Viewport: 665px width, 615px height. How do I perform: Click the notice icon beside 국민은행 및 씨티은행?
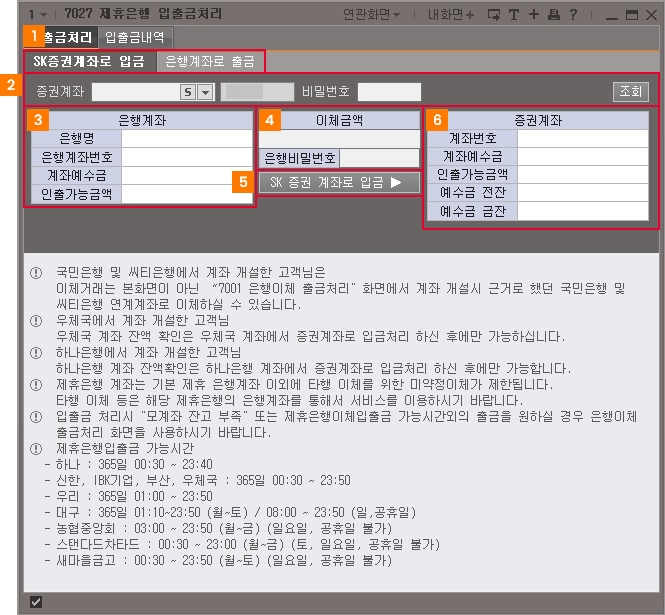36,273
